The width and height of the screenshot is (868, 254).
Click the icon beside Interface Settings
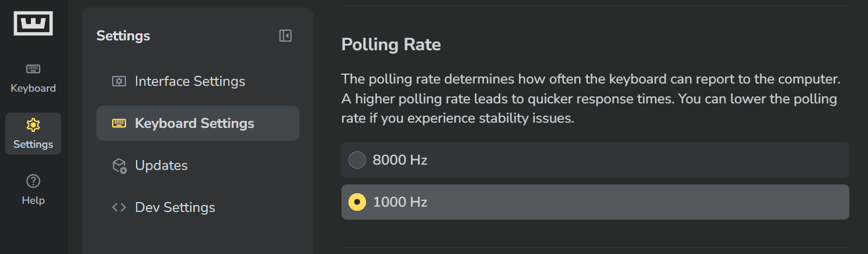click(119, 81)
